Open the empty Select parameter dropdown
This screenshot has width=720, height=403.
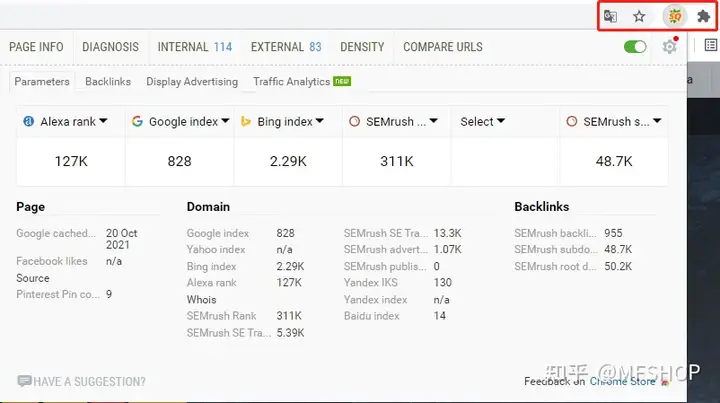[x=483, y=122]
